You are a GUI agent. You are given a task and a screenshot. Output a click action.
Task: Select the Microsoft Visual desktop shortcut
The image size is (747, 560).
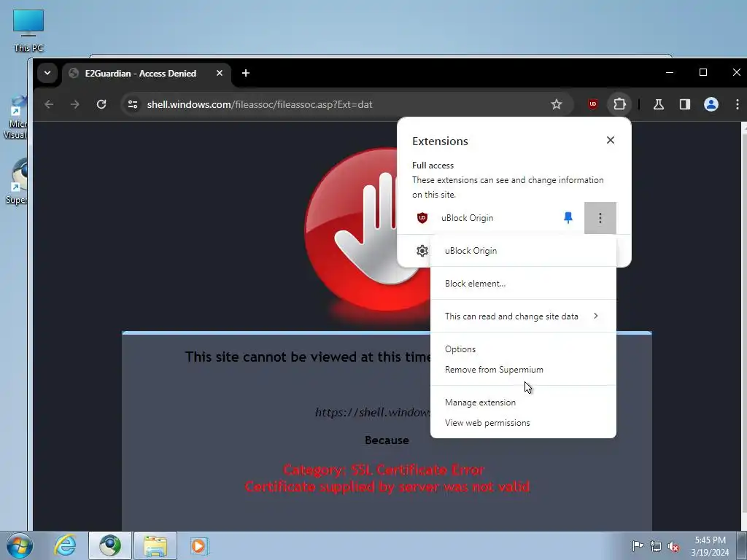[x=15, y=117]
